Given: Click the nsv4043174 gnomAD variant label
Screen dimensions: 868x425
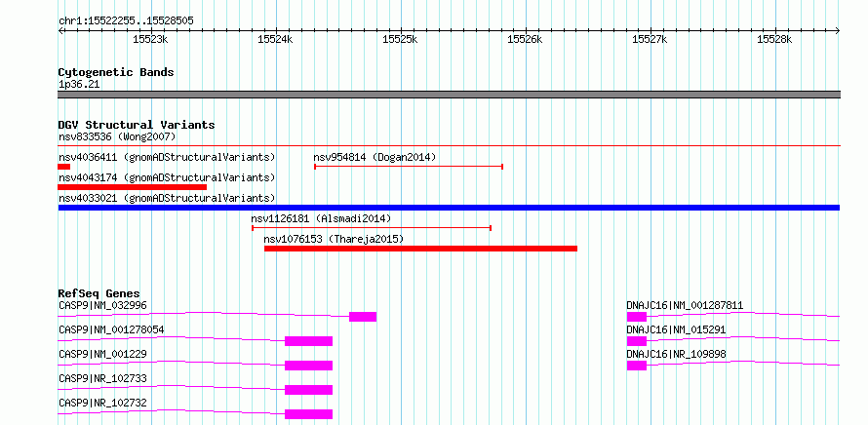Looking at the screenshot, I should tap(167, 177).
